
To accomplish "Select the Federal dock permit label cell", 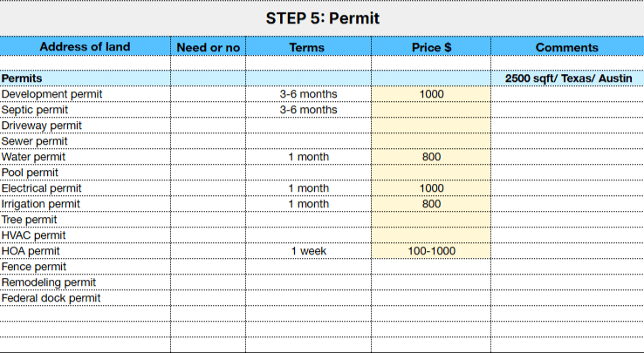I will [85, 298].
